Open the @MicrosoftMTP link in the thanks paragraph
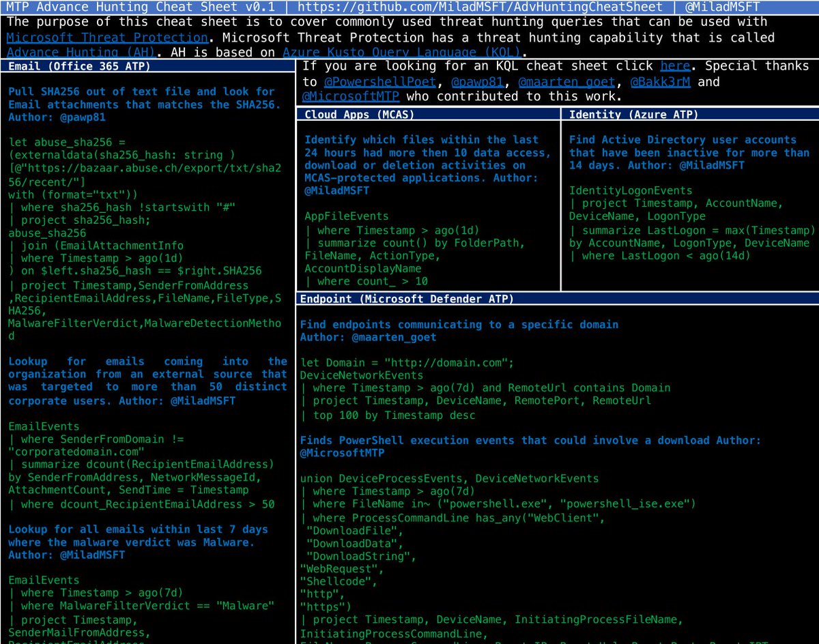Screen dimensions: 819x644 [351, 97]
